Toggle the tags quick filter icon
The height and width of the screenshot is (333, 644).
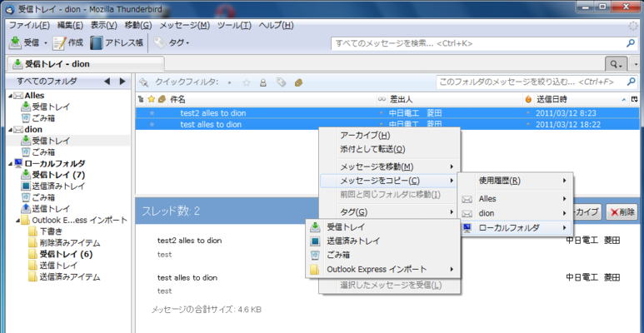[281, 82]
